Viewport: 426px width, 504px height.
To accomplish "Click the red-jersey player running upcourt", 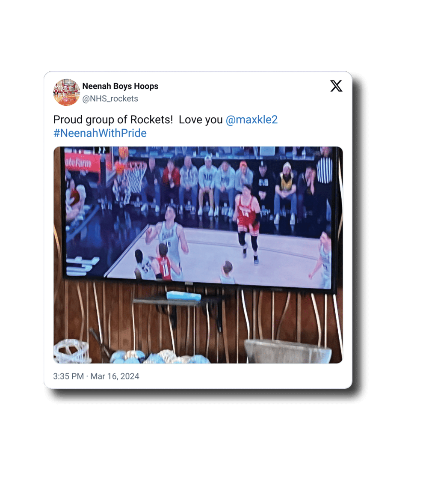I will point(248,222).
